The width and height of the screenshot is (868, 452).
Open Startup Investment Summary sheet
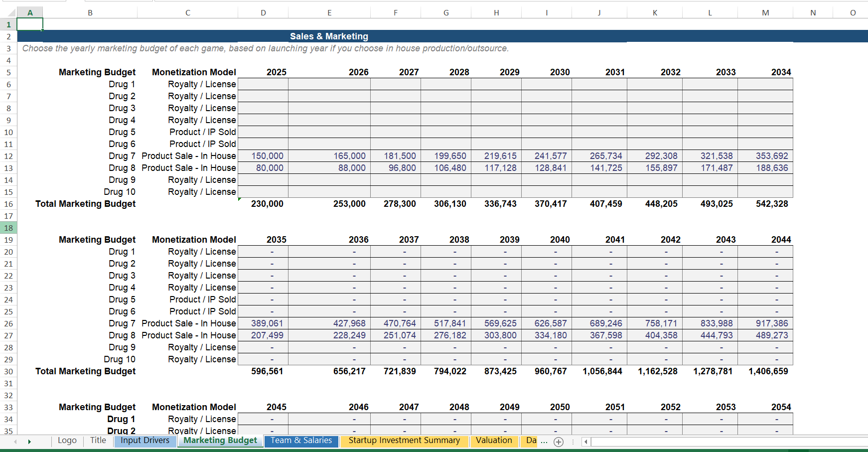(404, 441)
